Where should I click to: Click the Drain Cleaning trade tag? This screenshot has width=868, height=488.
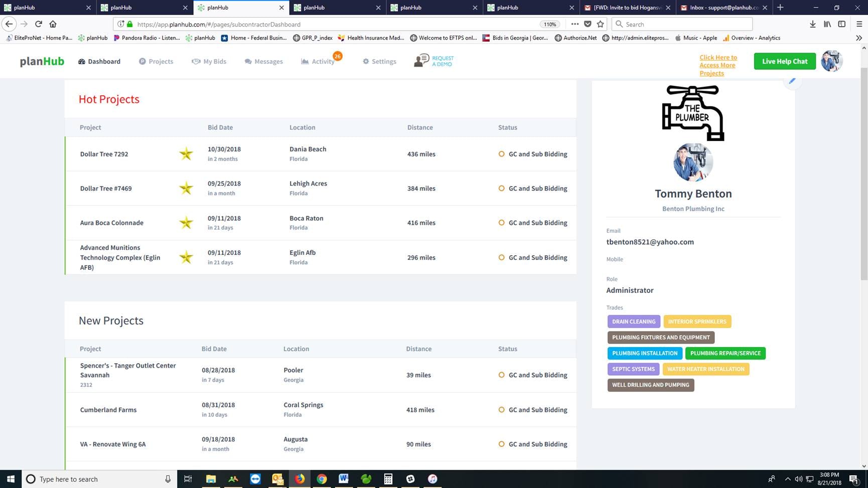point(634,321)
